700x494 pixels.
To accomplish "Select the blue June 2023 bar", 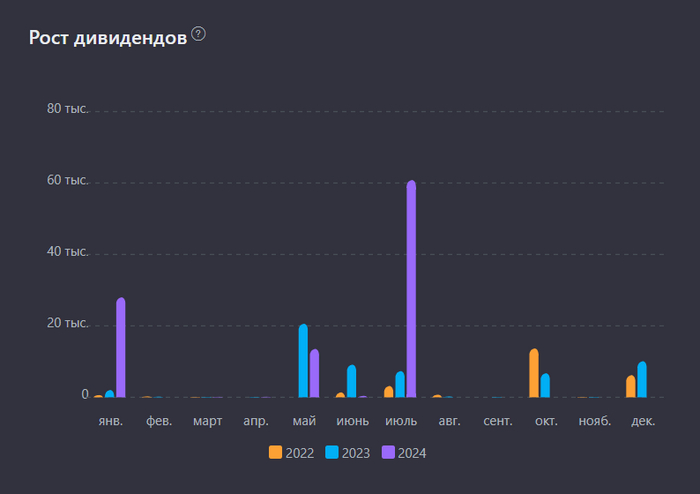I will [352, 381].
